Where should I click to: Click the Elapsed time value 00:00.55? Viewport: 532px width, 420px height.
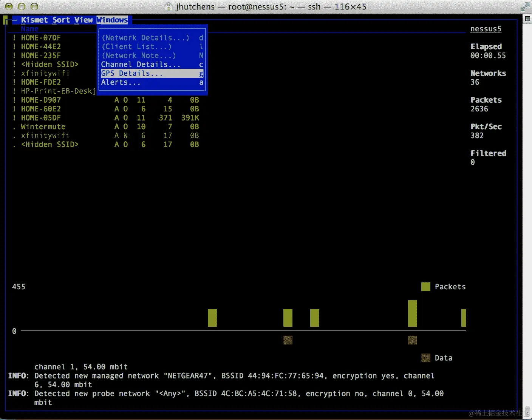coord(488,56)
